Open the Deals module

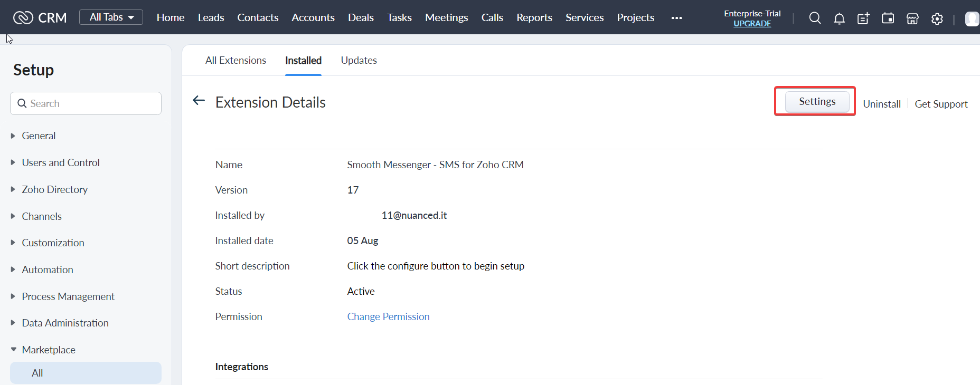coord(361,17)
